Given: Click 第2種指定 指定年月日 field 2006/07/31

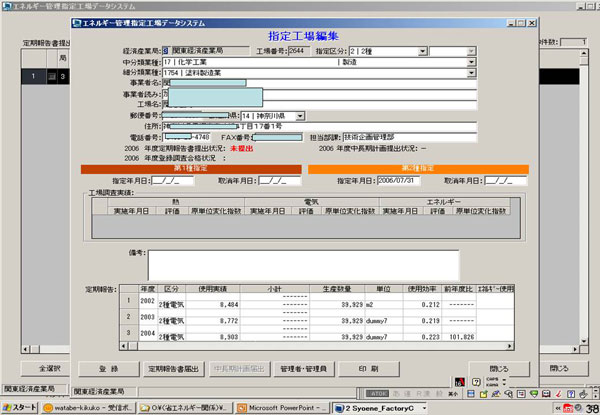Looking at the screenshot, I should pyautogui.click(x=398, y=181).
